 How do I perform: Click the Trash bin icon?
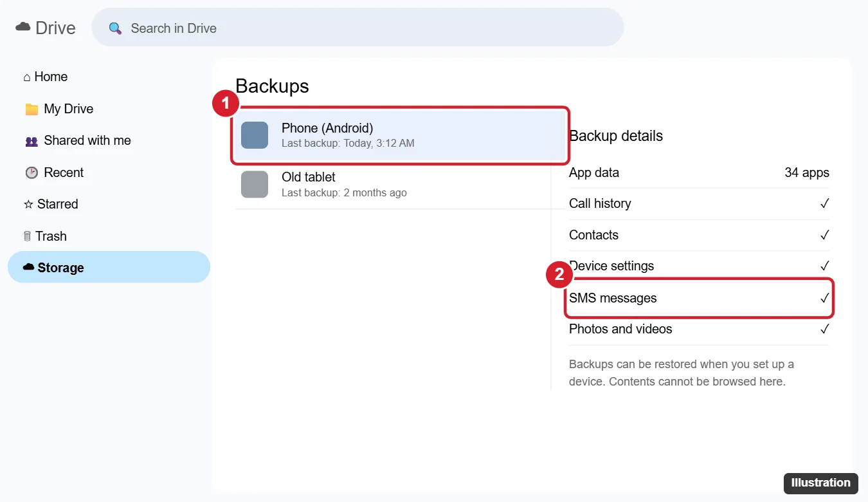[x=27, y=236]
